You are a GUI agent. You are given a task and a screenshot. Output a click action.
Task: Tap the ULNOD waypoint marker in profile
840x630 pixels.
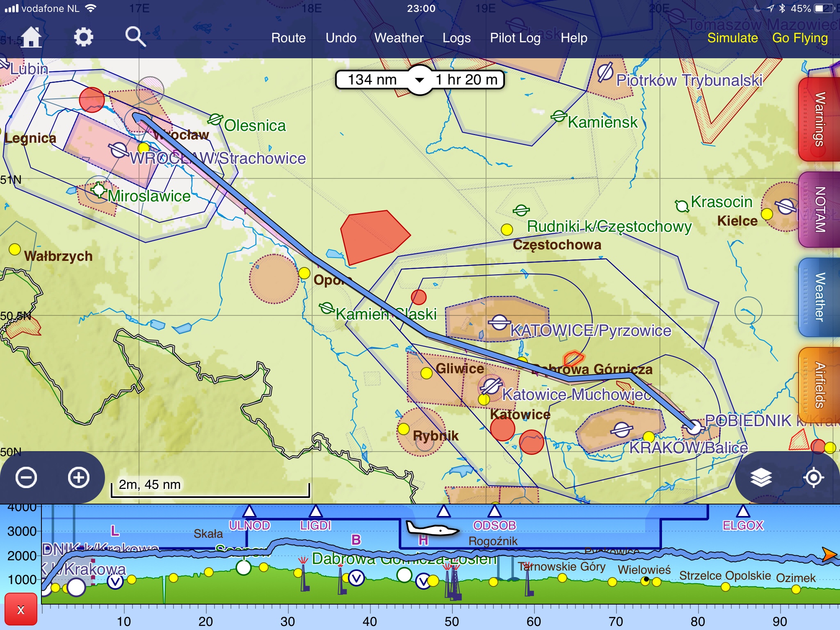(249, 512)
